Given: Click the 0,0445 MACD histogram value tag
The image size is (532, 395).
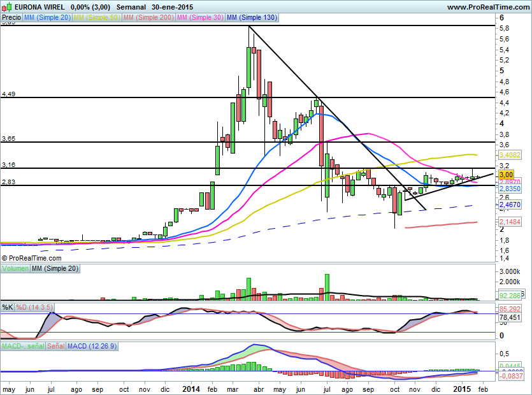Looking at the screenshot, I should coord(510,366).
